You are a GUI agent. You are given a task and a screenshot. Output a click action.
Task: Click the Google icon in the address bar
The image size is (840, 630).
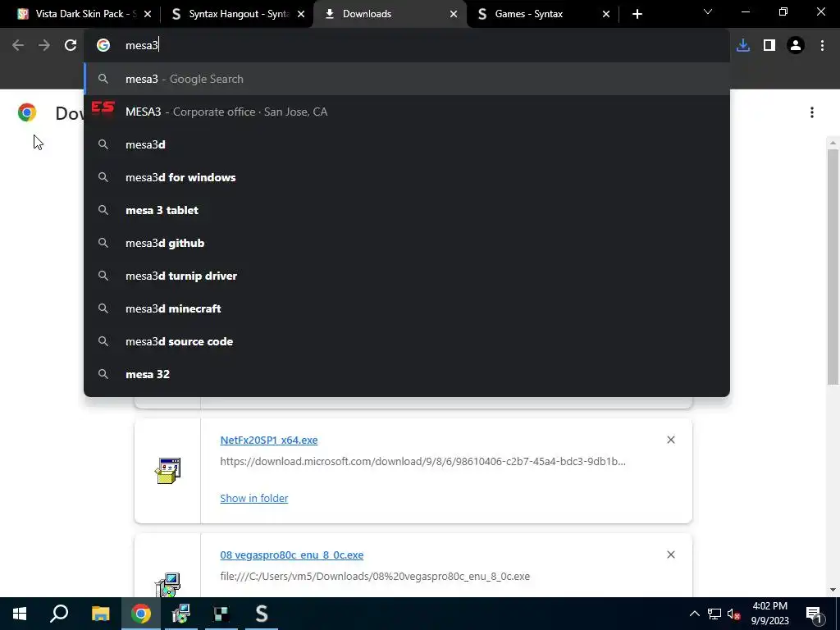[103, 46]
